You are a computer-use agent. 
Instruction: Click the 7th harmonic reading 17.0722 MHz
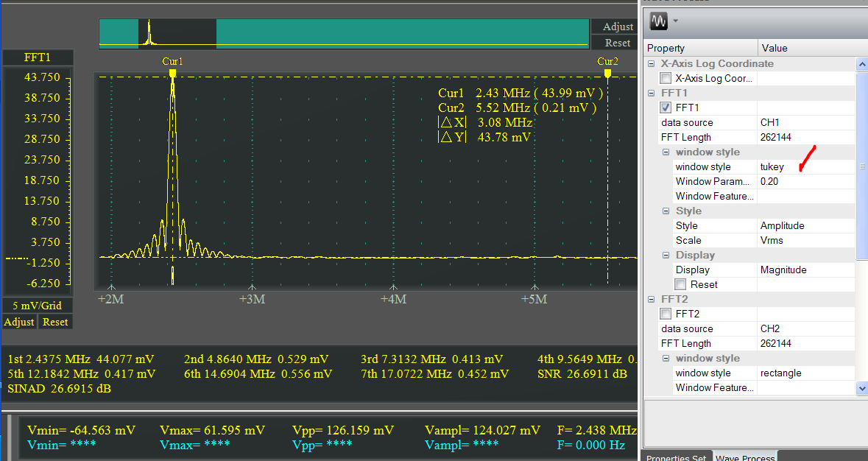click(434, 374)
